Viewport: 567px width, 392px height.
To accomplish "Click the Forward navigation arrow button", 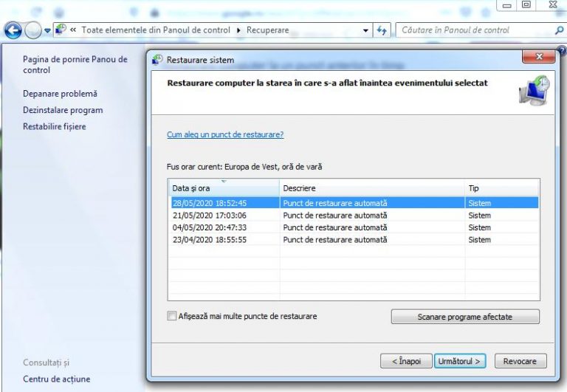I will coord(32,30).
